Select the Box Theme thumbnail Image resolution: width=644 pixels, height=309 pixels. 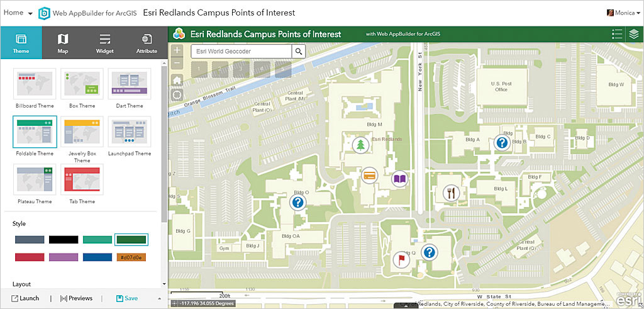82,84
